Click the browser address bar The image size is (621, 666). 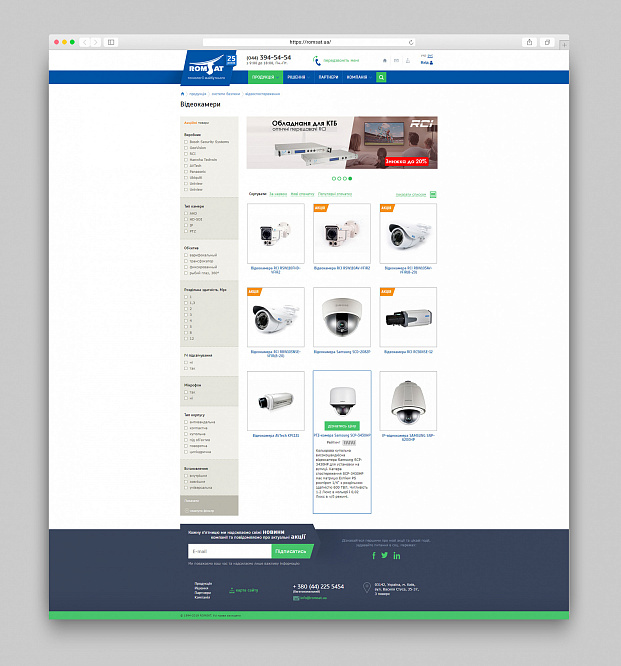pyautogui.click(x=309, y=42)
